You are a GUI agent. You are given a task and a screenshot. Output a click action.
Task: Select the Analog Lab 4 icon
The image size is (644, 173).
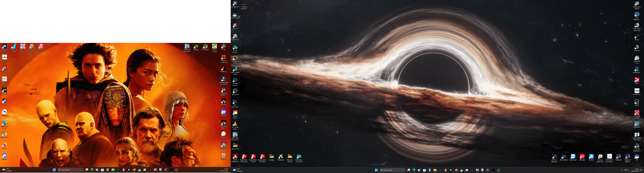pyautogui.click(x=235, y=15)
